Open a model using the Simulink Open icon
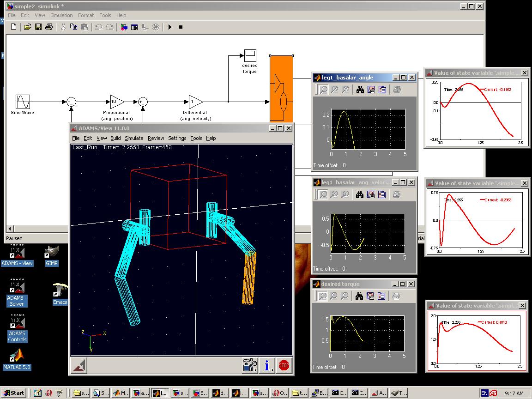 tap(28, 27)
